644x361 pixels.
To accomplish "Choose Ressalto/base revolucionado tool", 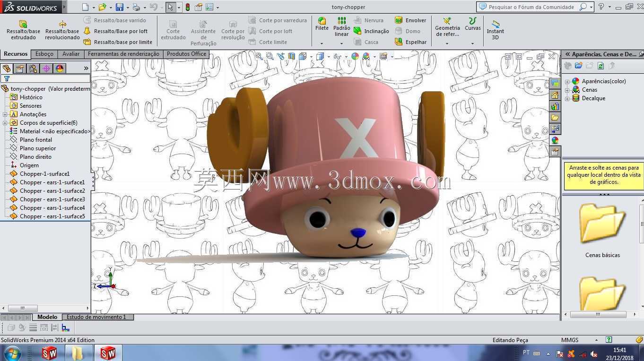I will 62,30.
